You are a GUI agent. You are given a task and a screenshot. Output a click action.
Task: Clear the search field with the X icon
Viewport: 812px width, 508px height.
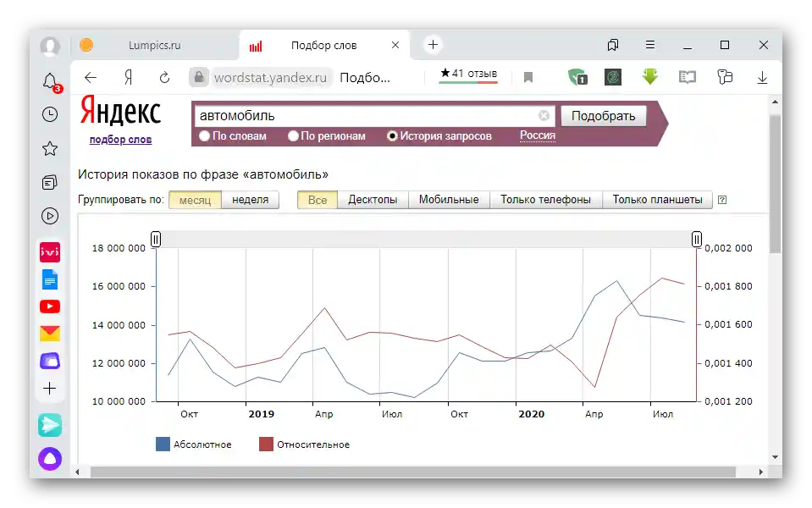coord(544,116)
